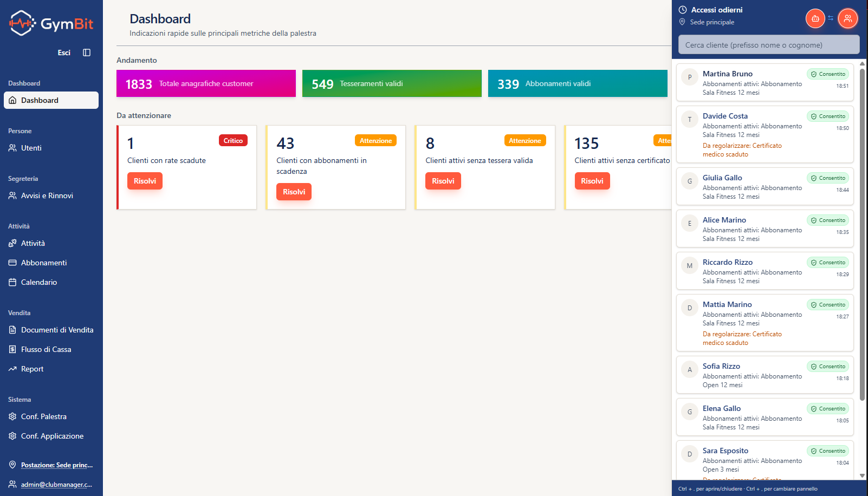
Task: Click the Conf. Palestra gear icon
Action: [12, 416]
